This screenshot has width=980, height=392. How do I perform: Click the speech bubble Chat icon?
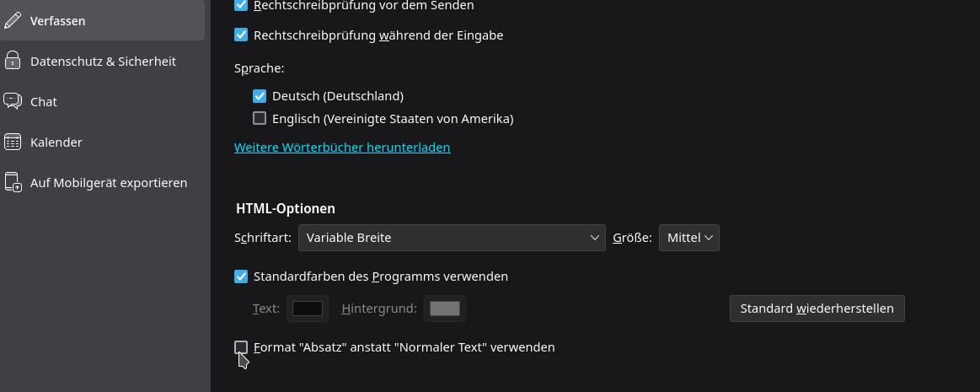click(x=13, y=101)
